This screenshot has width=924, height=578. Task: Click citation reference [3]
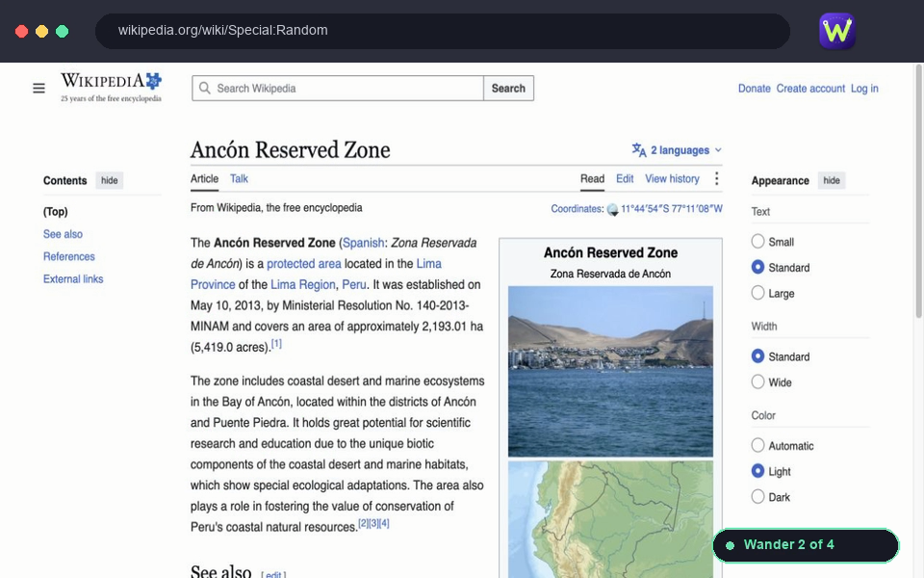[x=373, y=523]
